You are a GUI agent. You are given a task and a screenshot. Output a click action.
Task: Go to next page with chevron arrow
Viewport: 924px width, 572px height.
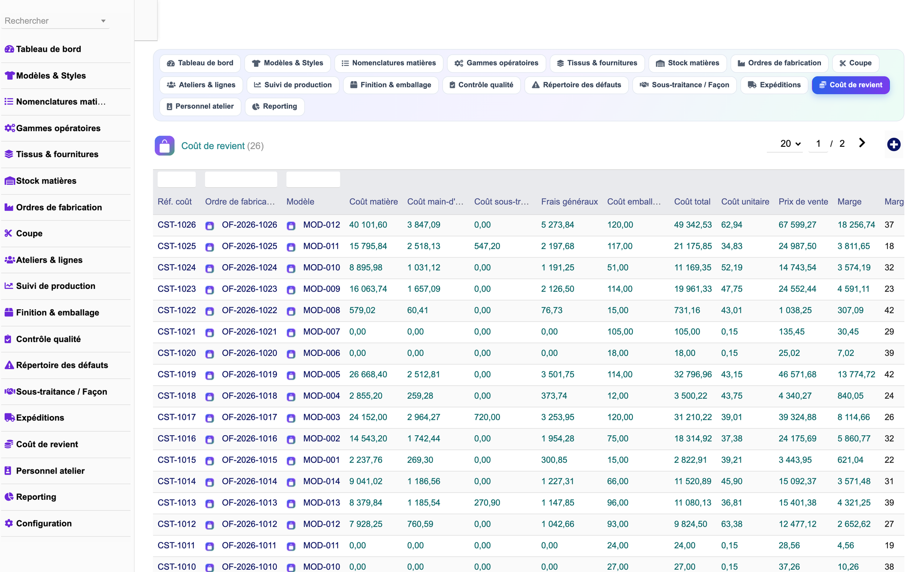coord(862,143)
